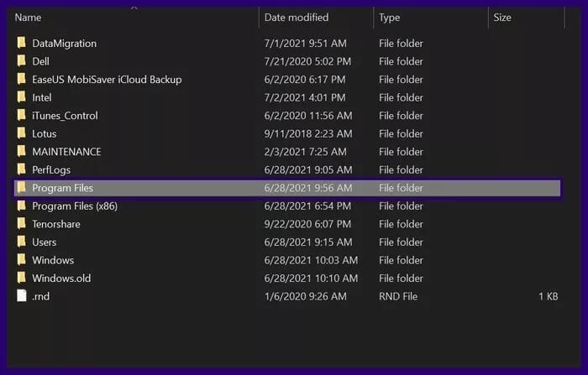The image size is (588, 375).
Task: Select the Users folder name
Action: (x=45, y=242)
